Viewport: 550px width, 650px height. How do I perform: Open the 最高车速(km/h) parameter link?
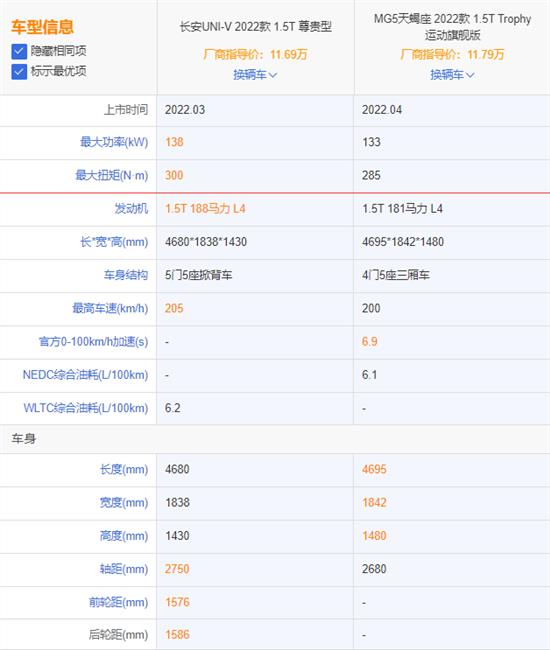[x=110, y=308]
